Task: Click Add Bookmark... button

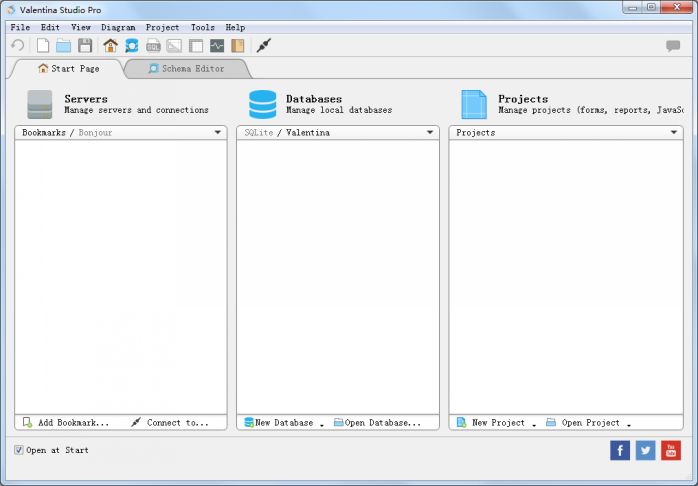Action: 66,422
